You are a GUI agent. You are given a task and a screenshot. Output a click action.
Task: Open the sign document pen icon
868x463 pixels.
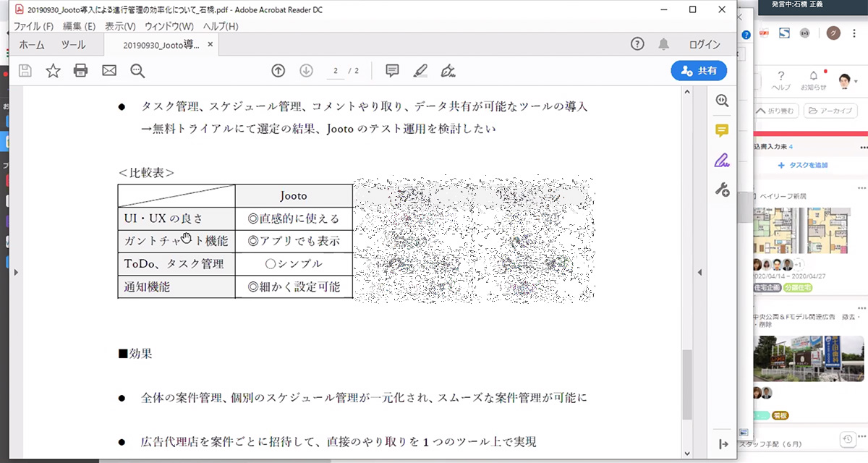pyautogui.click(x=448, y=70)
